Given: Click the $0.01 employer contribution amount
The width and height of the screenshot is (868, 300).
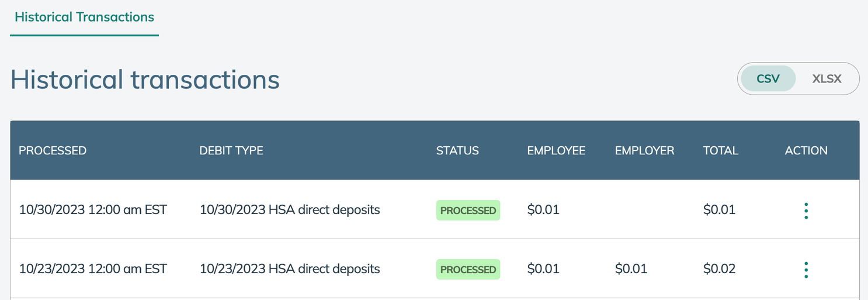Looking at the screenshot, I should click(x=631, y=268).
